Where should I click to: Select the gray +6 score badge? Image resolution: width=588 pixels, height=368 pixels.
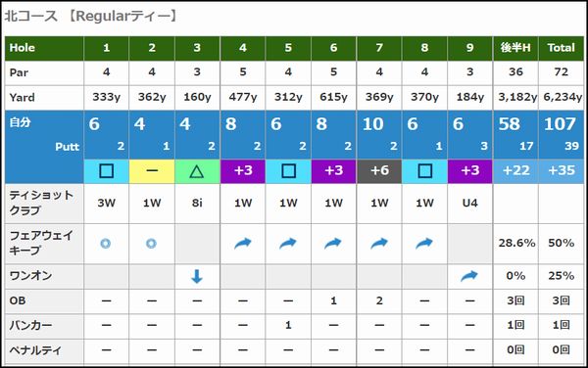(379, 171)
